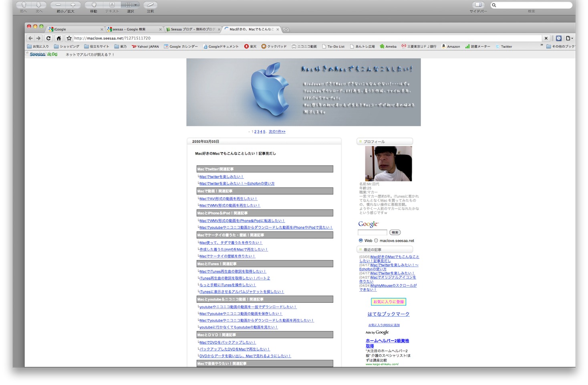Click the Google search input in page sidebar

coord(372,232)
